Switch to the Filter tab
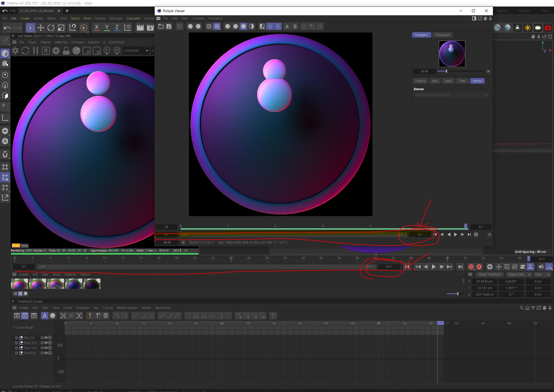Viewport: 554px width, 392px height. tap(462, 81)
